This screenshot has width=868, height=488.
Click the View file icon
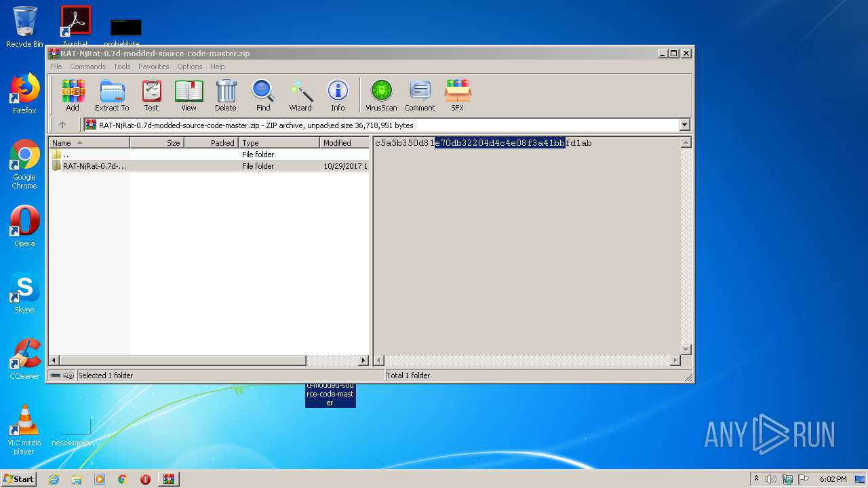tap(189, 95)
